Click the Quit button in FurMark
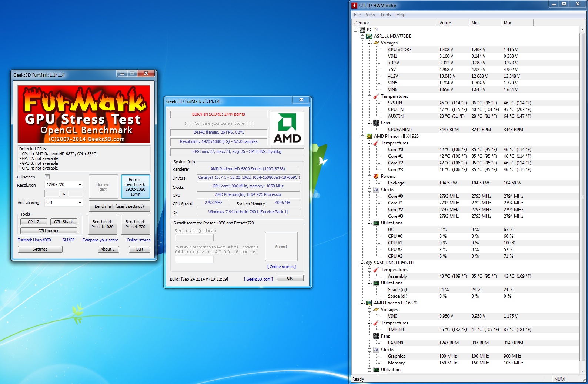588x384 pixels. (x=139, y=249)
